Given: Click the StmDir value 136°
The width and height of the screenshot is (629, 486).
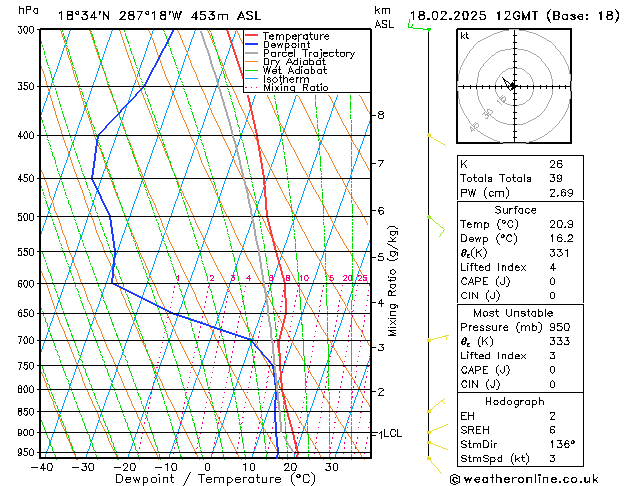Looking at the screenshot, I should (562, 445).
